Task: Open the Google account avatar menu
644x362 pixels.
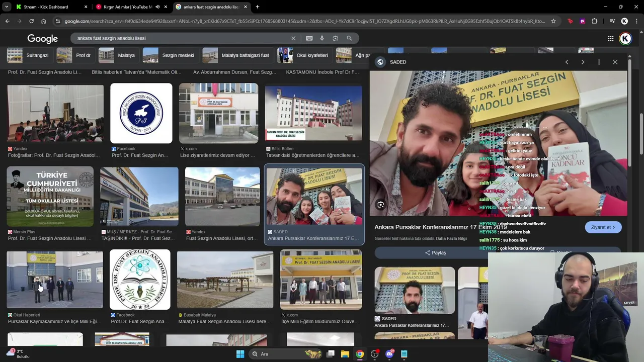Action: [625, 39]
